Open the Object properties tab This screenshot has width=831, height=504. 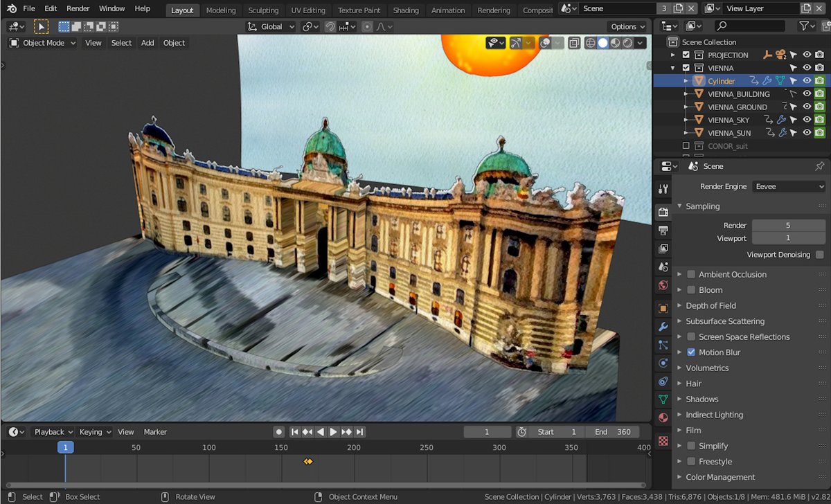[x=663, y=308]
